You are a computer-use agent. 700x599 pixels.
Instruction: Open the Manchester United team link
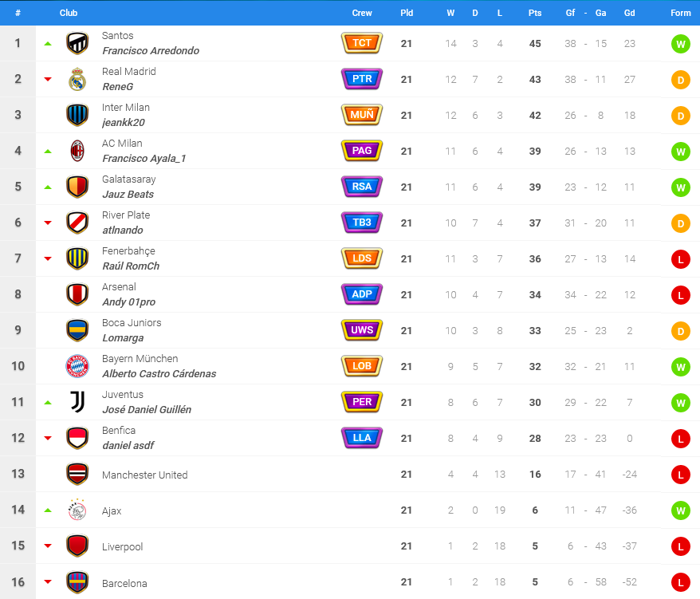click(144, 475)
